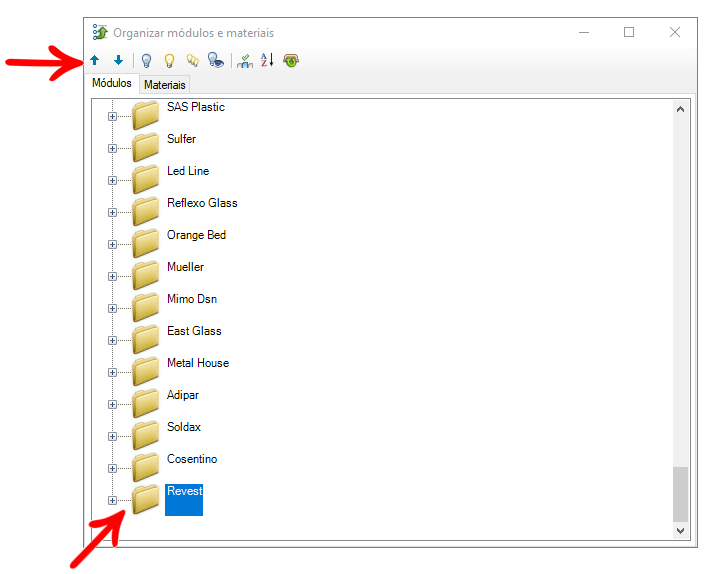This screenshot has width=709, height=574.
Task: Close the Organizar módulos e materiais window
Action: (675, 32)
